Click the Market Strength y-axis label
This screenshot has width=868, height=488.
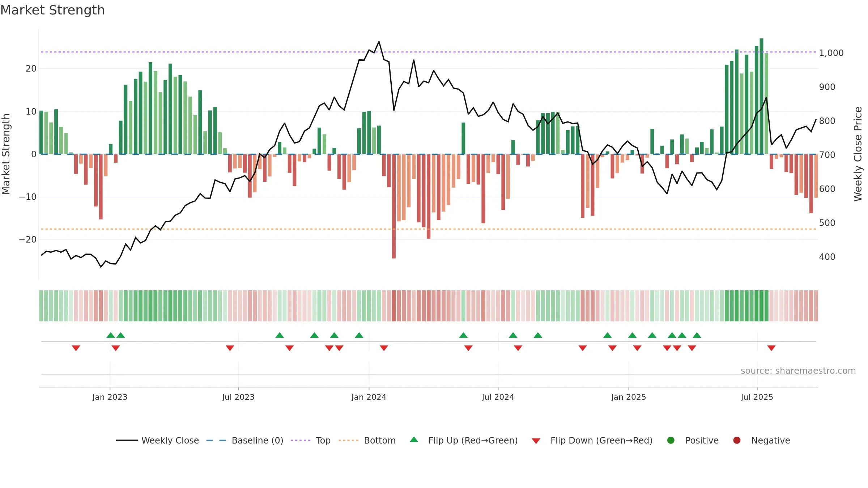pyautogui.click(x=6, y=154)
